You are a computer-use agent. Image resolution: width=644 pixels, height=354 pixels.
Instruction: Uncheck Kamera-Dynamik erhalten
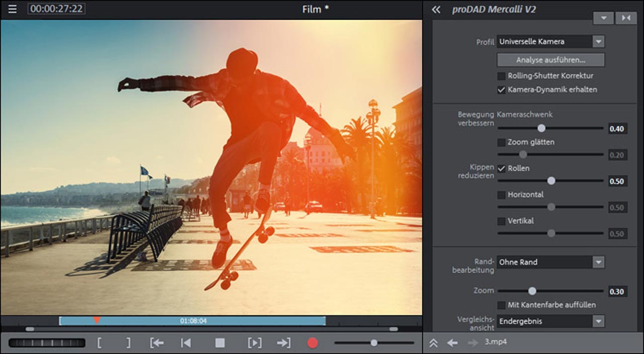501,90
